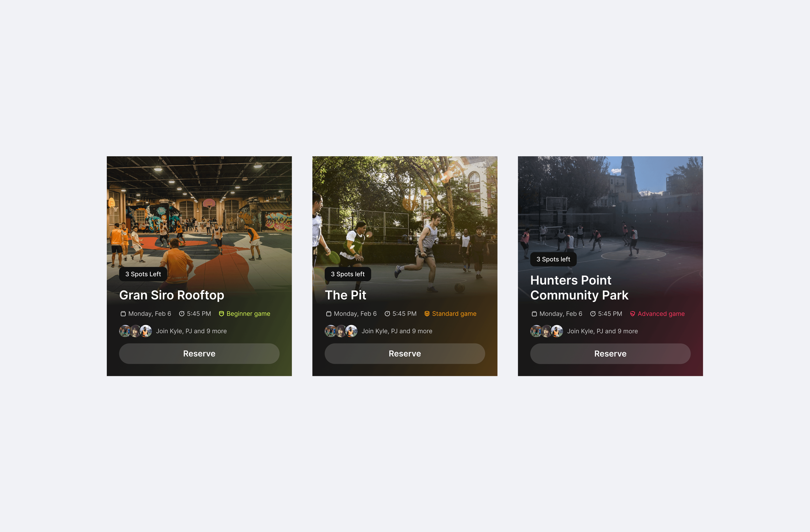Click the Advanced game label
The height and width of the screenshot is (532, 810).
[x=661, y=314]
